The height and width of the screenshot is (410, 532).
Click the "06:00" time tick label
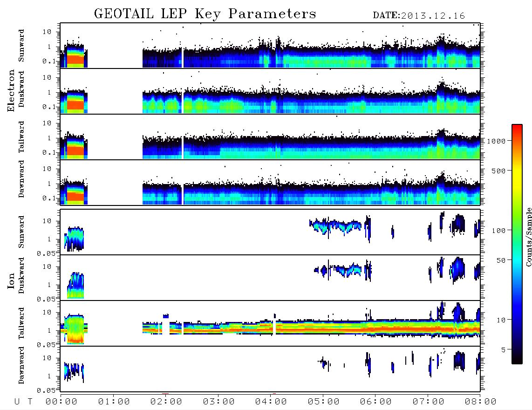[x=376, y=402]
